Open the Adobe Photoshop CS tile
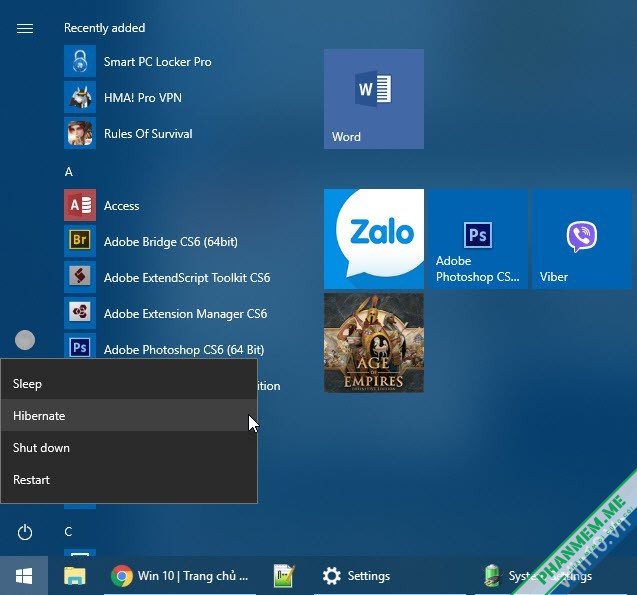Image resolution: width=637 pixels, height=595 pixels. click(478, 239)
